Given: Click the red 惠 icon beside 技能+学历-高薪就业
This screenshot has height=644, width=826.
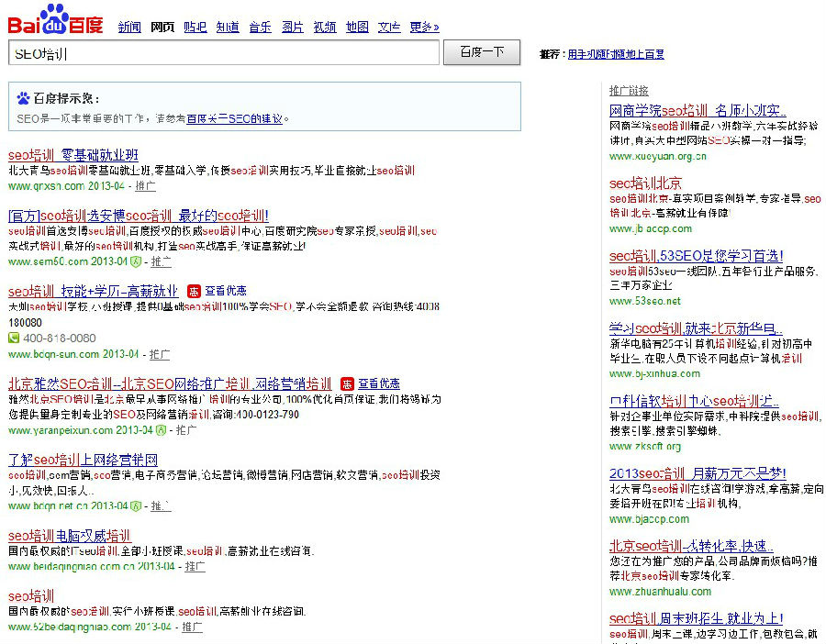Looking at the screenshot, I should pos(194,291).
